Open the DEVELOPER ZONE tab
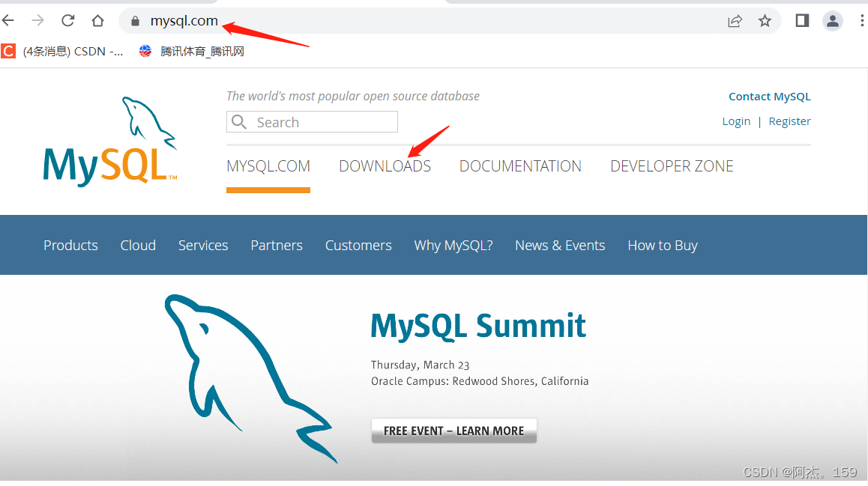 tap(672, 166)
